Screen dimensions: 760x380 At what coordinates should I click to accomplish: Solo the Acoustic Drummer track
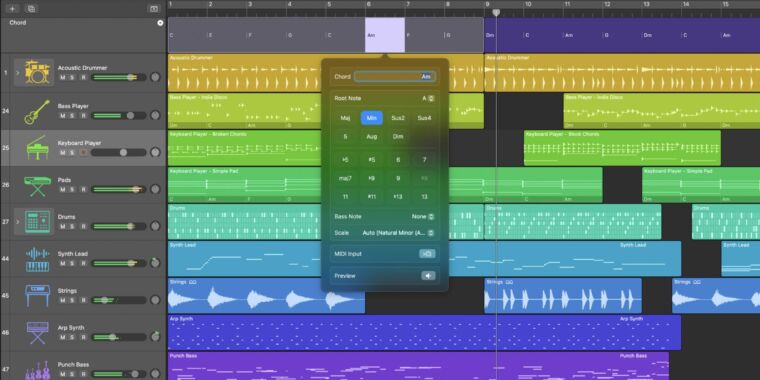[72, 78]
